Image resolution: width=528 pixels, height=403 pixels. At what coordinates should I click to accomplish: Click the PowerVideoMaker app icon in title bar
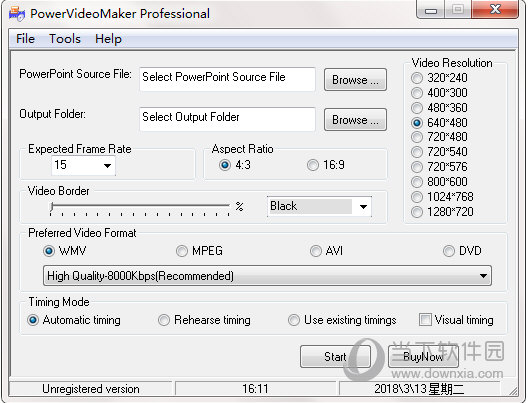coord(17,14)
